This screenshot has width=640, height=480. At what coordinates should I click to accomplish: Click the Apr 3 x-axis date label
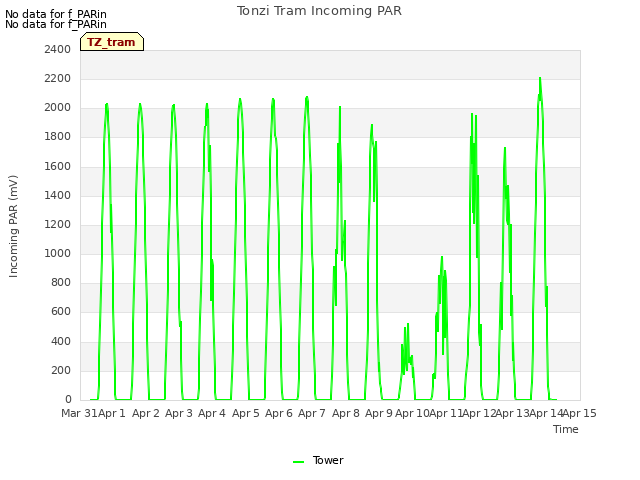[x=179, y=413]
